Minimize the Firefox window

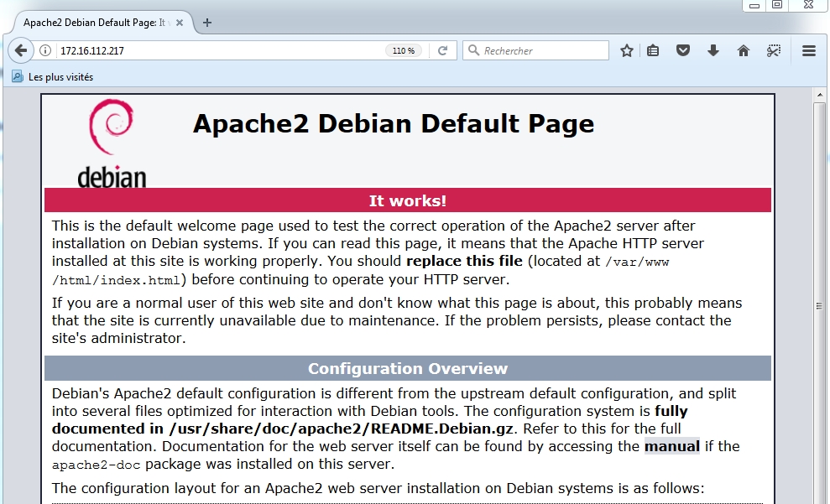click(754, 5)
